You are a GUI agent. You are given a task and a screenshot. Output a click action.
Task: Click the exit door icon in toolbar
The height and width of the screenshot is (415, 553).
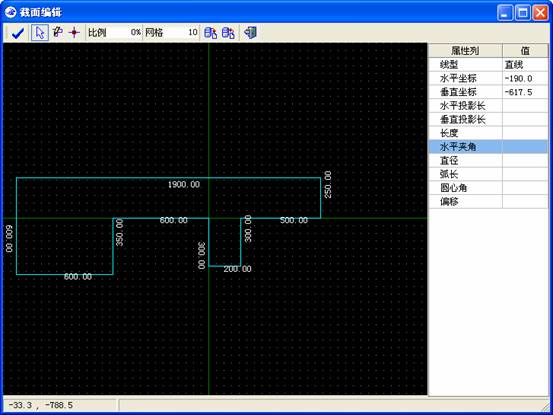(x=250, y=33)
